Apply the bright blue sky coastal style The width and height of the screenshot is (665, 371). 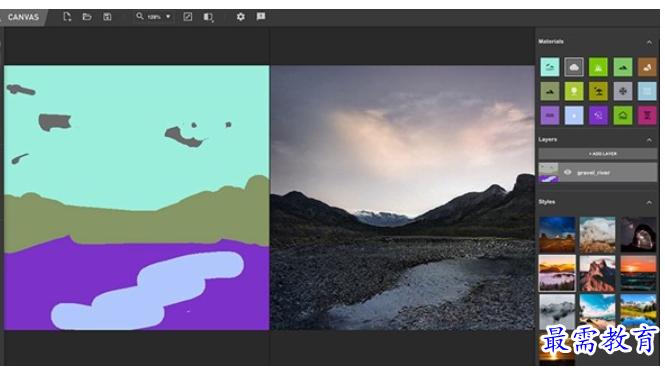(597, 311)
